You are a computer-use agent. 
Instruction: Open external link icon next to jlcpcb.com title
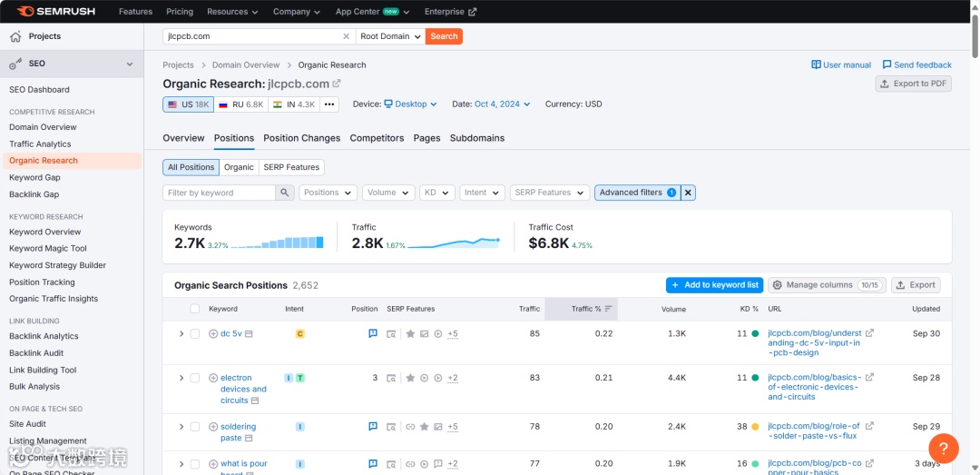pos(337,84)
